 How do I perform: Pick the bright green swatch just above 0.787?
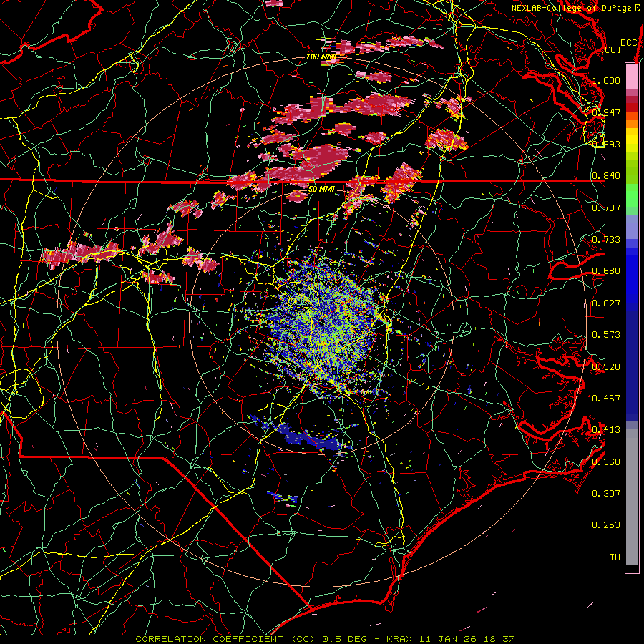pos(632,196)
